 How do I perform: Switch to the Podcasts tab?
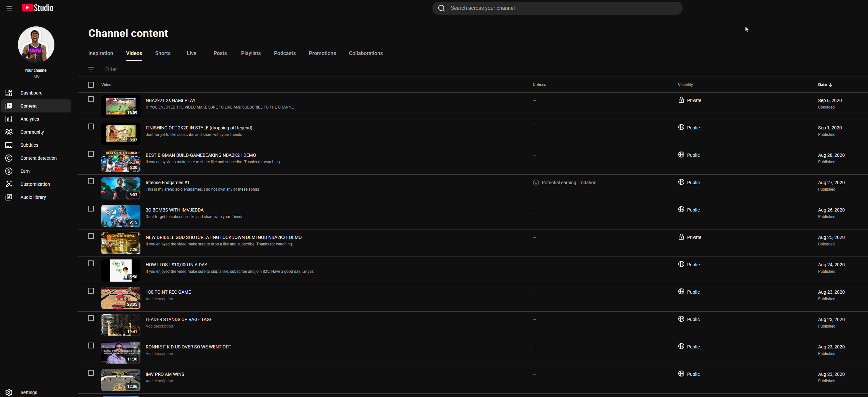[285, 53]
